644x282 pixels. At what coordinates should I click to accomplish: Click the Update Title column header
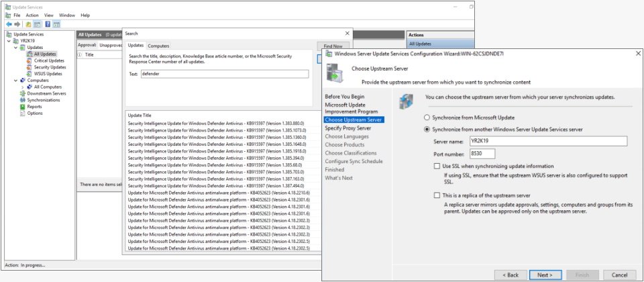[x=140, y=115]
